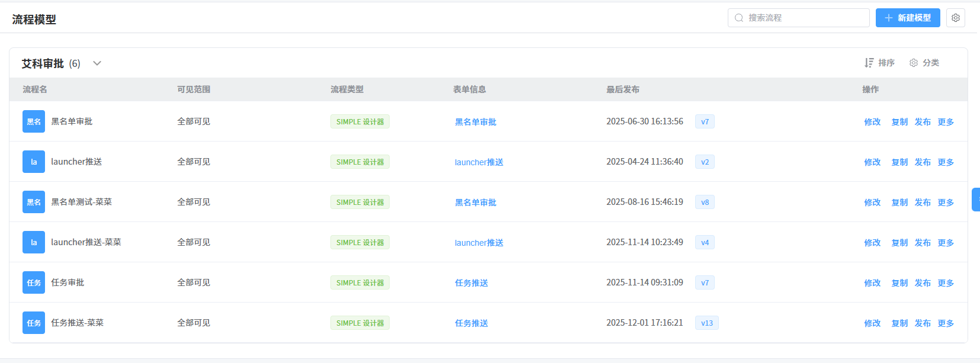This screenshot has width=980, height=363.
Task: Click the 新建模型 button
Action: [908, 18]
